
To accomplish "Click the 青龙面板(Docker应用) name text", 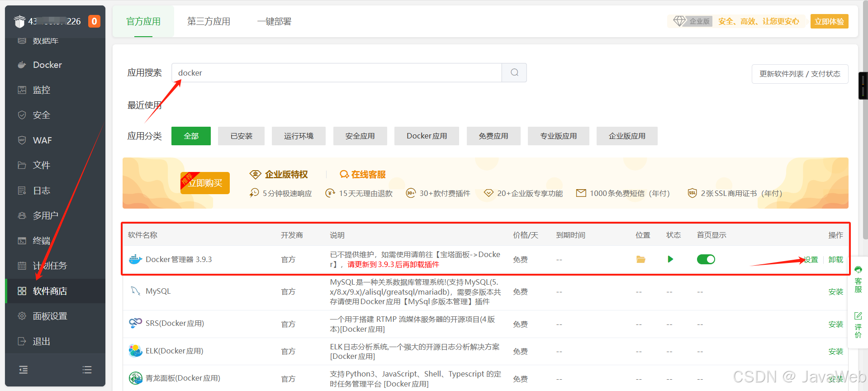I will [183, 378].
